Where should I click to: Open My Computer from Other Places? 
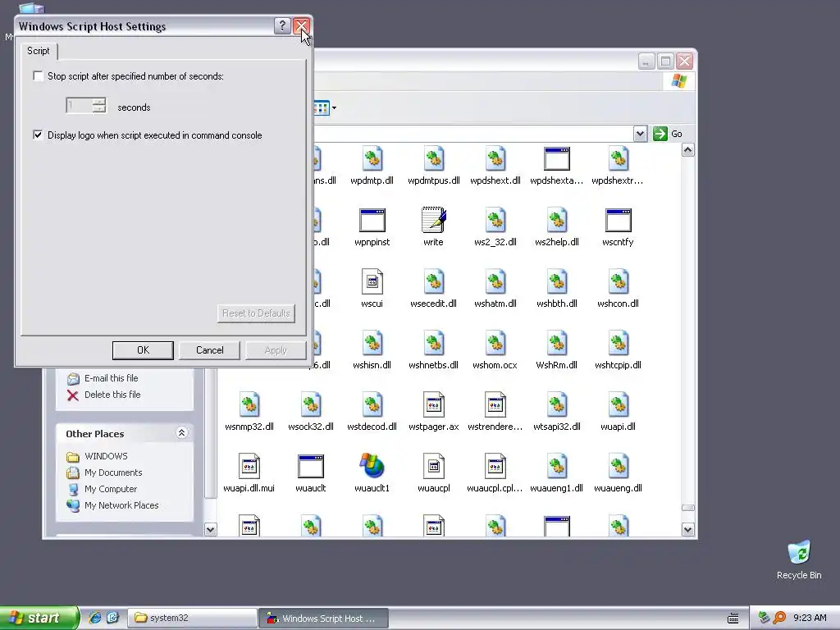tap(111, 489)
